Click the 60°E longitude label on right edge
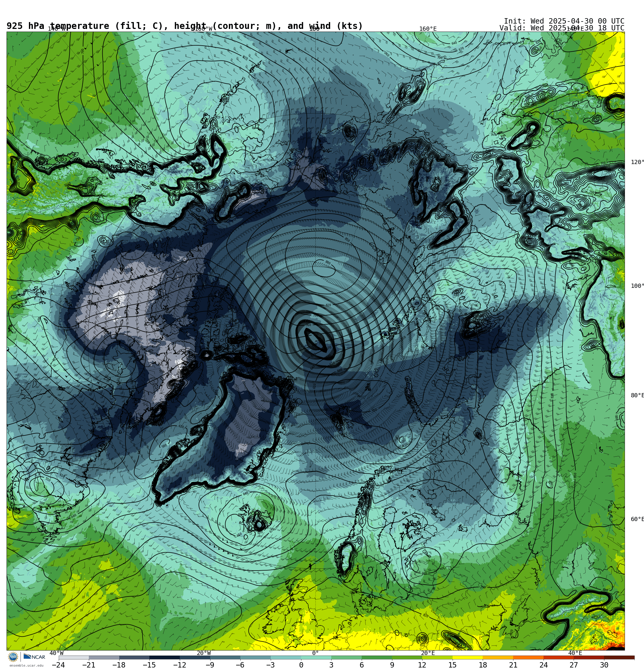Viewport: 644px width, 669px height. pyautogui.click(x=637, y=519)
